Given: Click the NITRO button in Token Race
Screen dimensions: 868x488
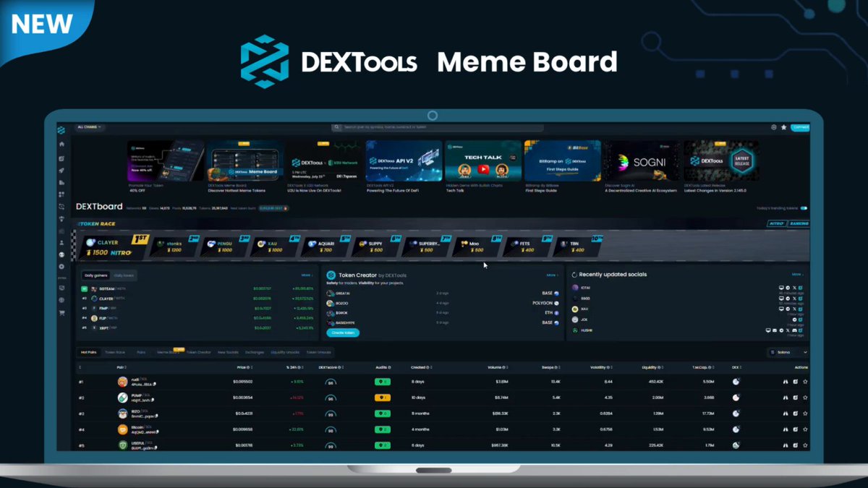Looking at the screenshot, I should pyautogui.click(x=777, y=223).
